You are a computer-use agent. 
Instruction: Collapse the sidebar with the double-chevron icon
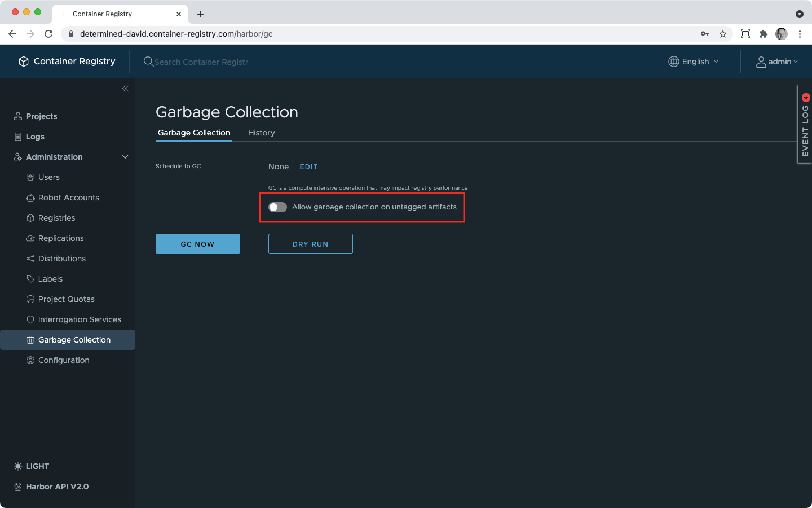coord(125,89)
